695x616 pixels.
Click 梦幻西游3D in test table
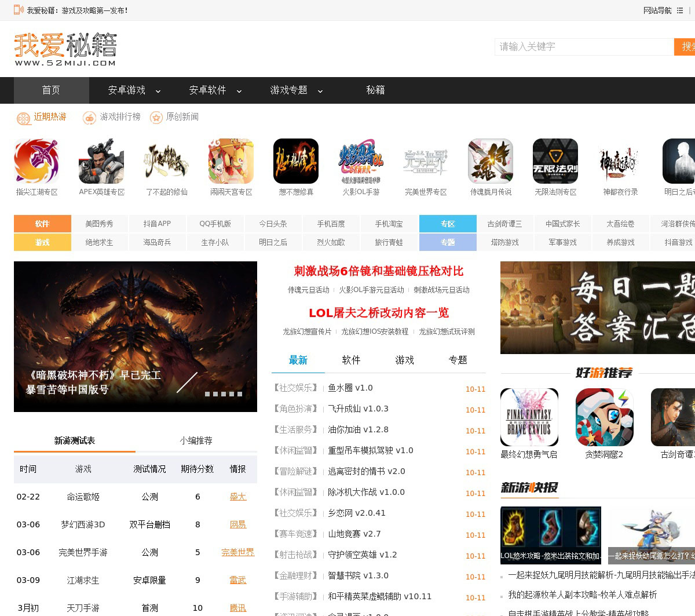[83, 524]
